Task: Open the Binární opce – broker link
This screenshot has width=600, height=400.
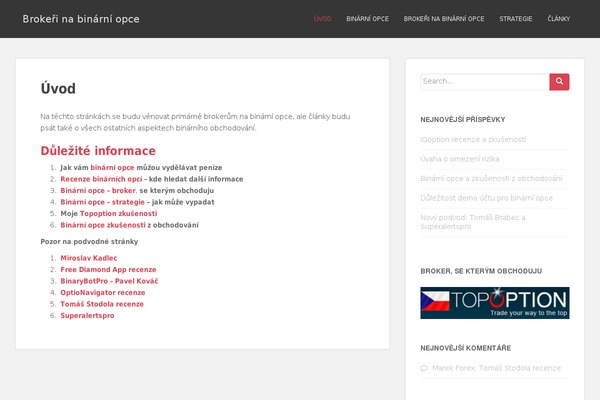Action: coord(98,191)
